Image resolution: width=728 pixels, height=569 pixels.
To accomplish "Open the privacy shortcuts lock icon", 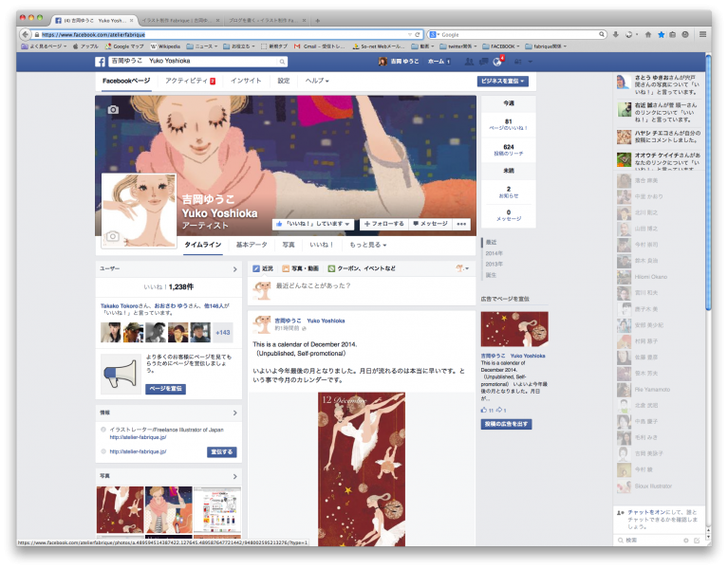I will click(x=517, y=62).
